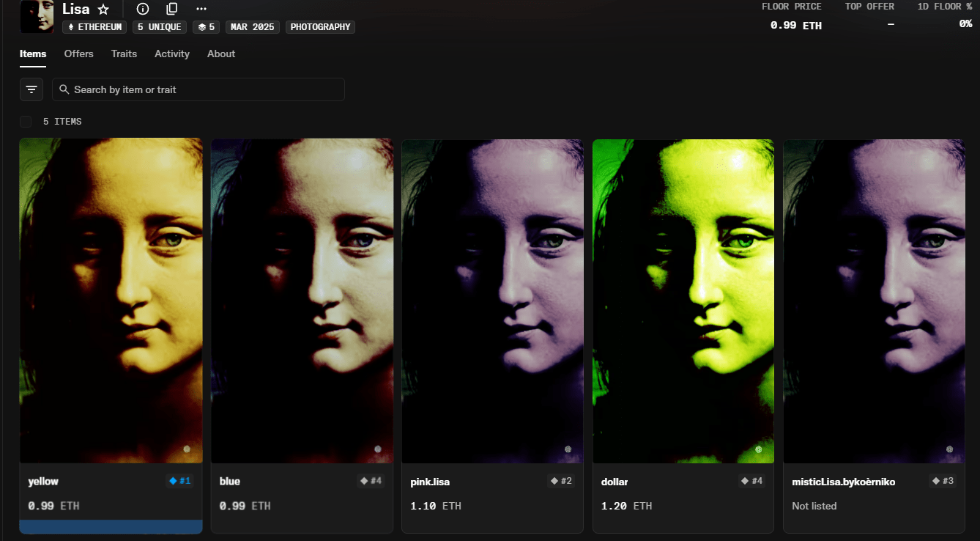This screenshot has width=980, height=541.
Task: Click rarity badge #3 on misticLisa card
Action: pyautogui.click(x=943, y=481)
